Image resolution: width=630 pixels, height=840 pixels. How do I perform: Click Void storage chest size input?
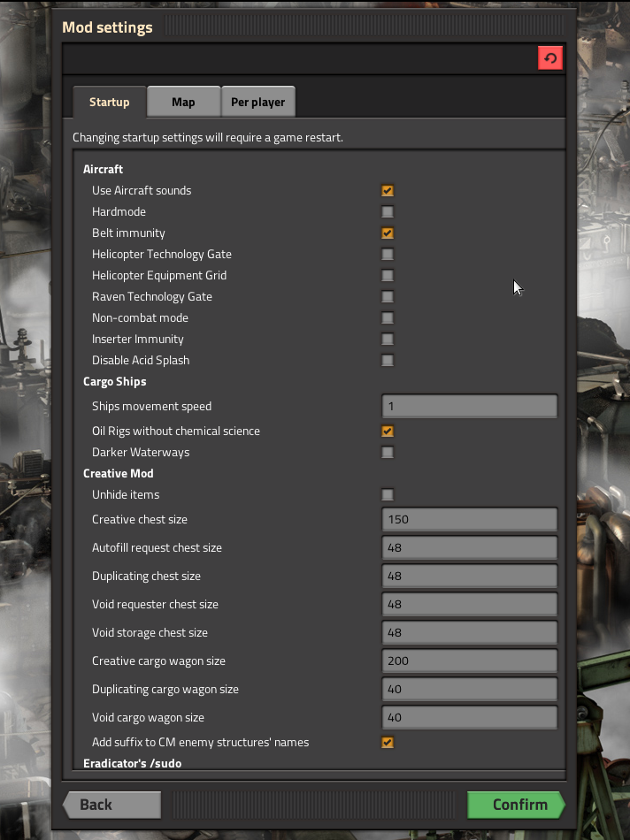(x=469, y=633)
